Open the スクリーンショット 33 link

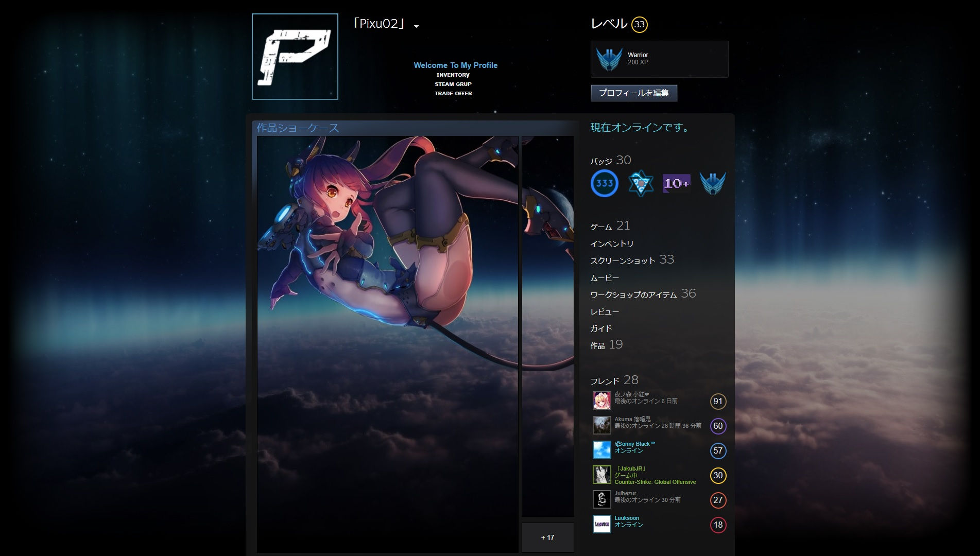[632, 260]
